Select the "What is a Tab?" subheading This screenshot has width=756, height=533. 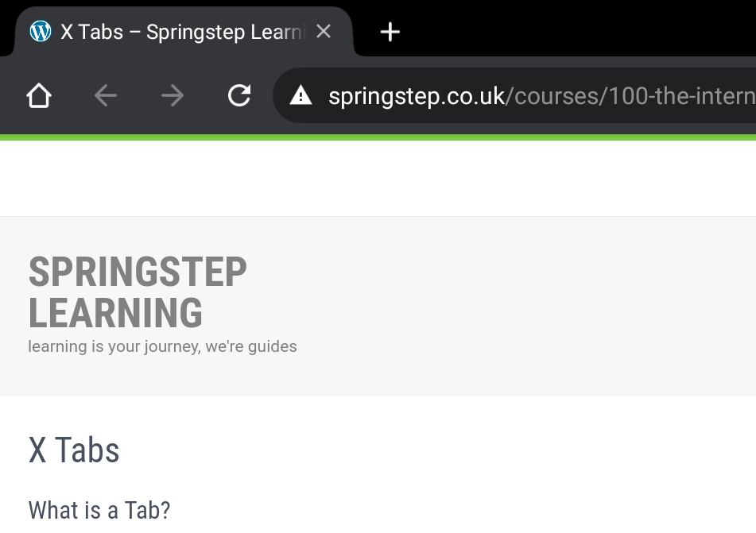click(99, 509)
